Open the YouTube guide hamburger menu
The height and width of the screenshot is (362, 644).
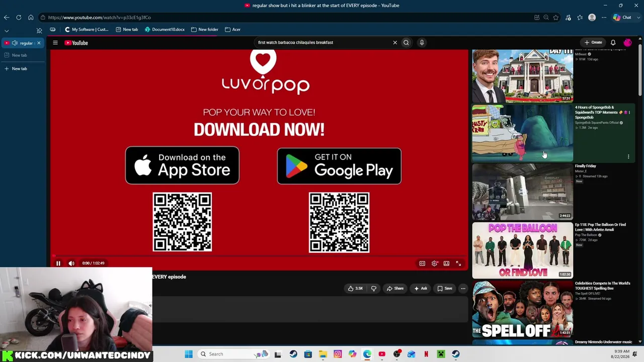tap(55, 43)
